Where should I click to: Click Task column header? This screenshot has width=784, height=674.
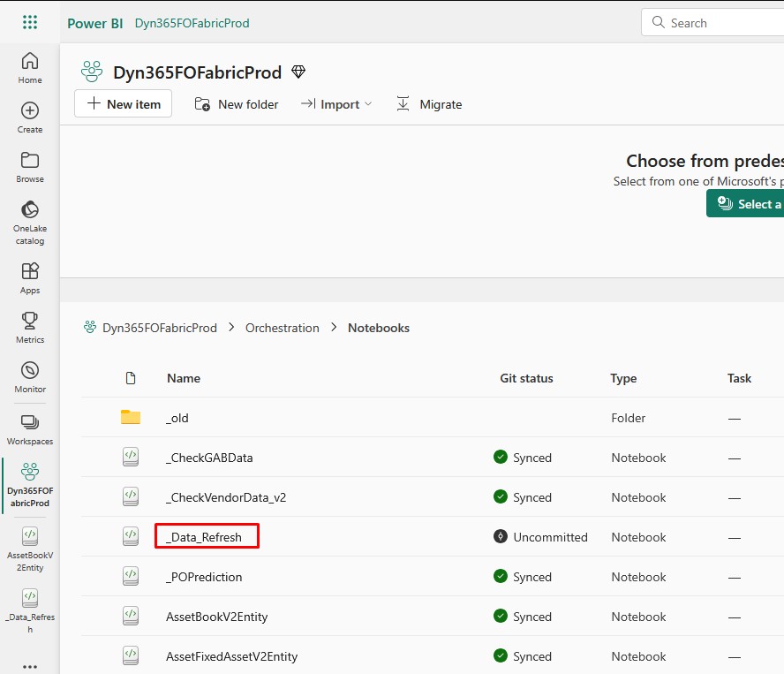(739, 378)
